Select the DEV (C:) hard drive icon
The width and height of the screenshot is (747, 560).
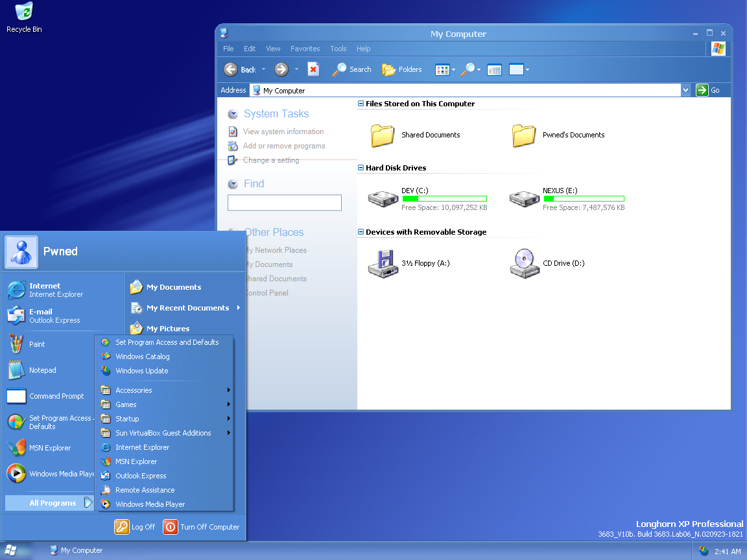coord(383,198)
